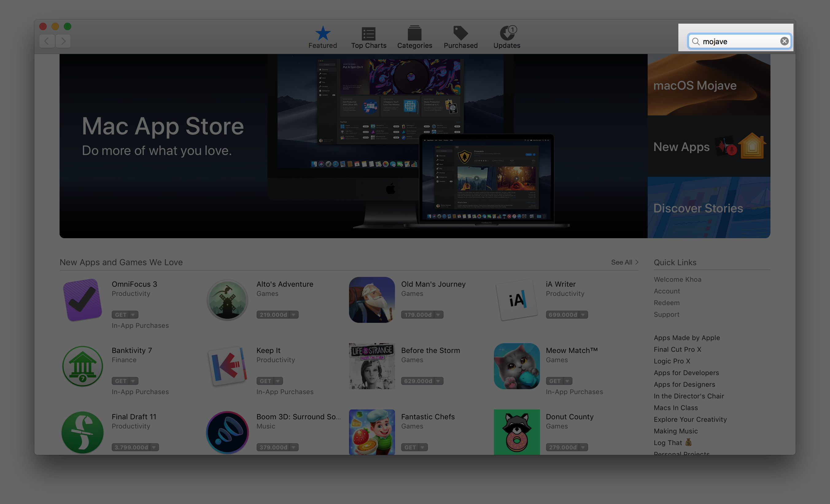
Task: Open the Account quick link
Action: coord(667,291)
